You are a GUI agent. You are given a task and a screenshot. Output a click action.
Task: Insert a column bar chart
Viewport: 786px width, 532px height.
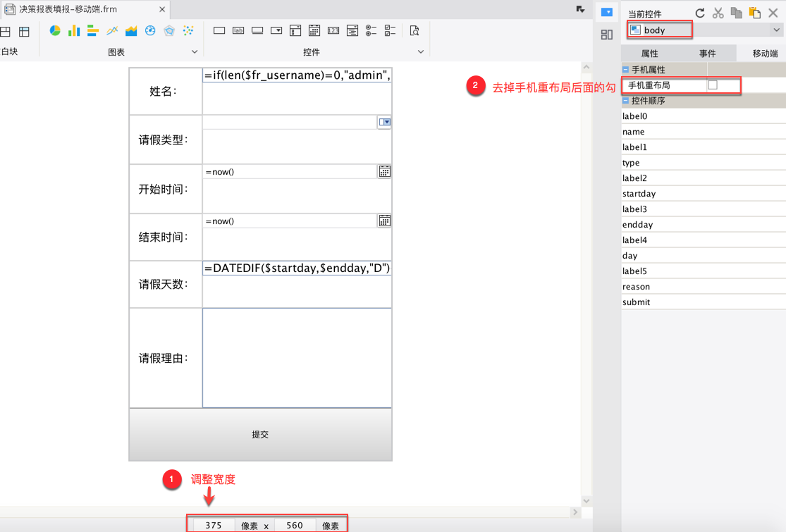coord(74,31)
